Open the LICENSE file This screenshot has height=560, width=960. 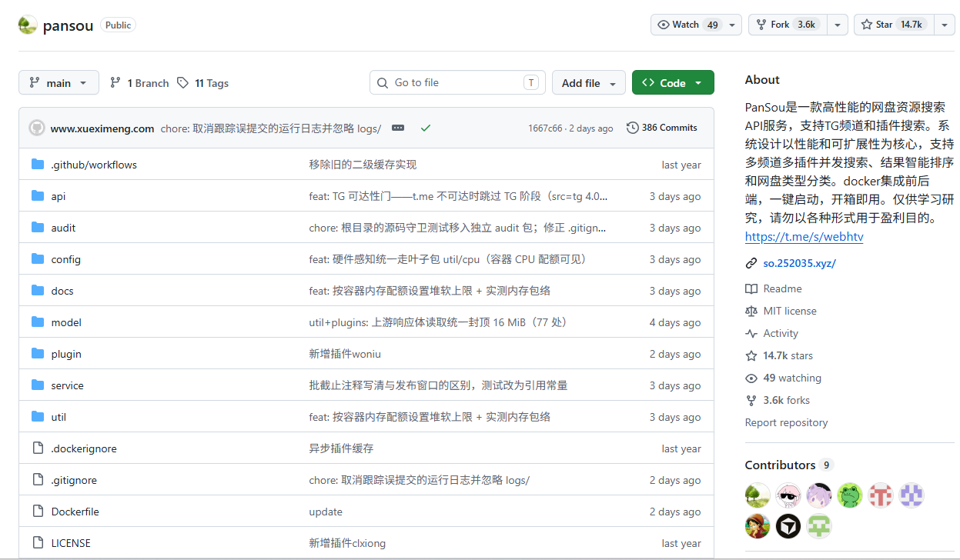coord(71,543)
